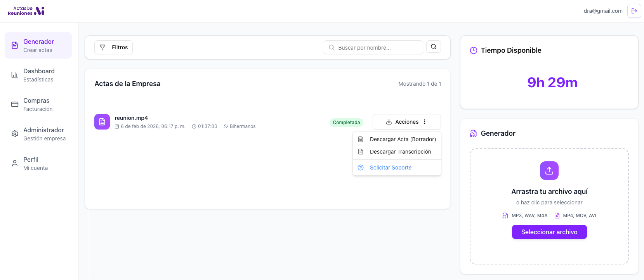This screenshot has width=644, height=280.
Task: Open the Filtros filter options
Action: pyautogui.click(x=113, y=47)
